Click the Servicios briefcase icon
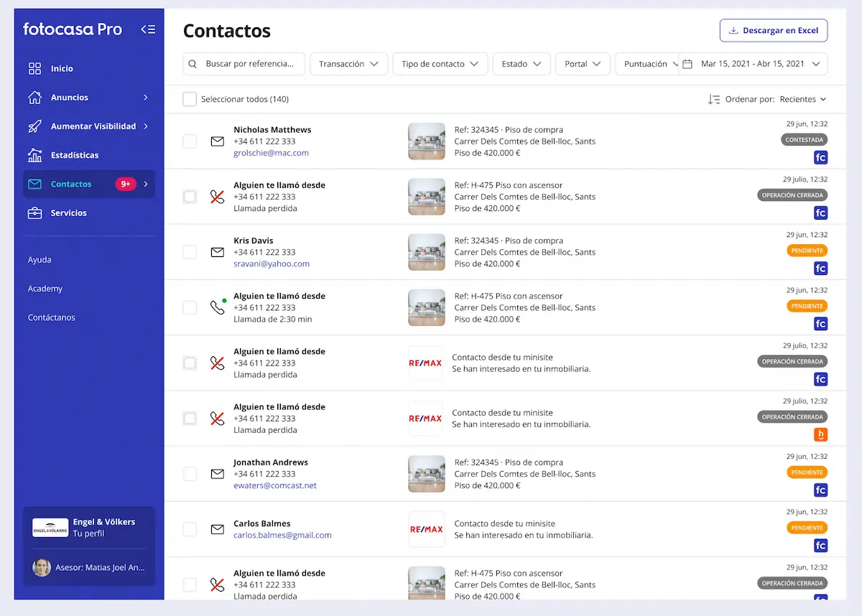The image size is (862, 616). tap(34, 213)
